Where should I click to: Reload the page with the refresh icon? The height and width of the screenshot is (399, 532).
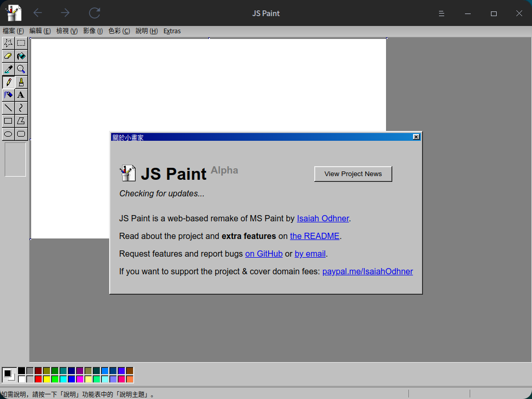pos(95,13)
